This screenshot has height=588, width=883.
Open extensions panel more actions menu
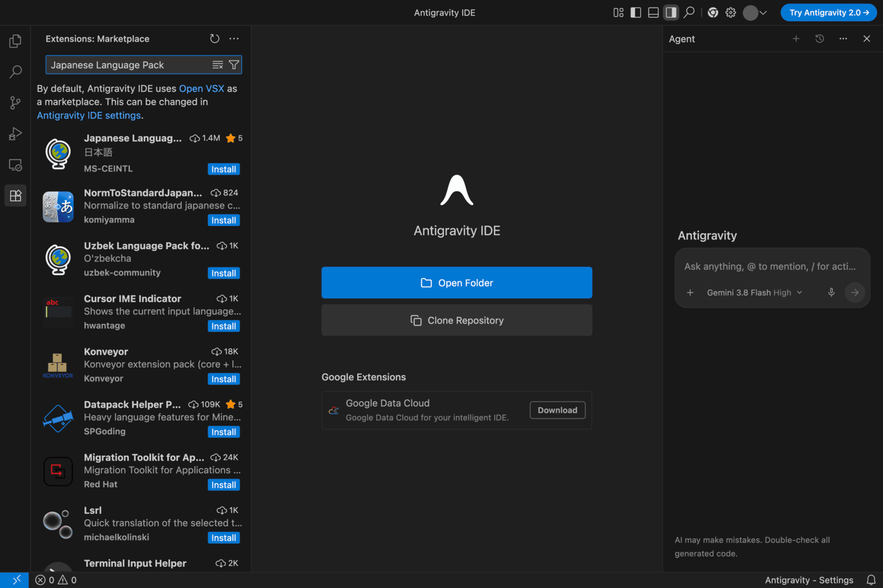tap(234, 38)
